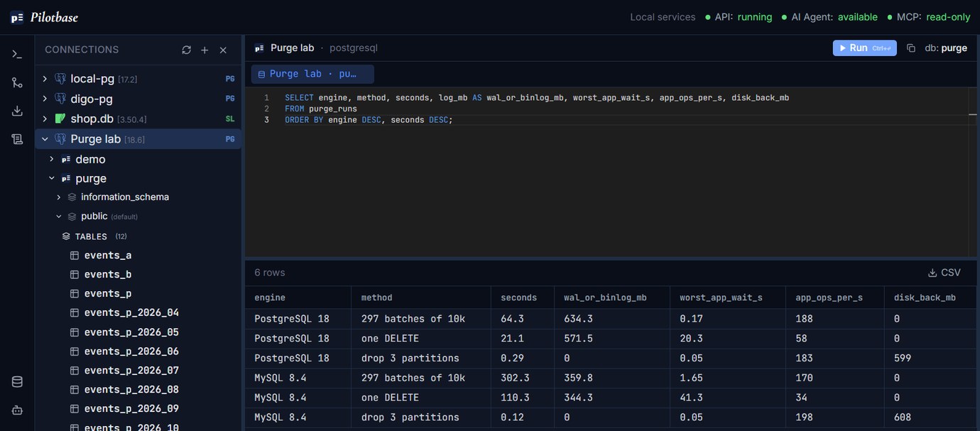Click the table icon for events_b
The height and width of the screenshot is (431, 980).
point(75,274)
